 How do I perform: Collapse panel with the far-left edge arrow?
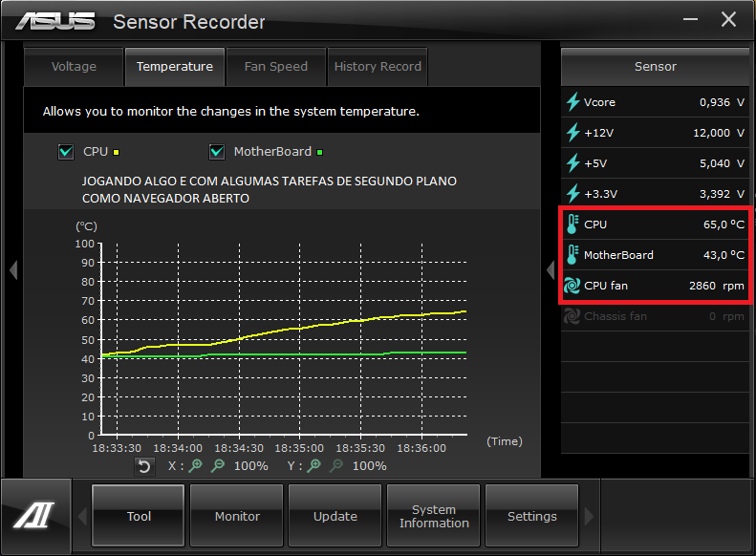tap(13, 269)
